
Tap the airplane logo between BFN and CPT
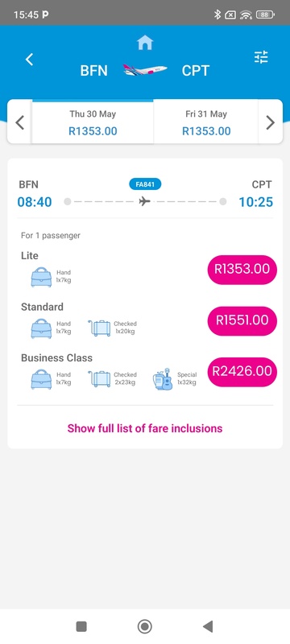tap(145, 70)
